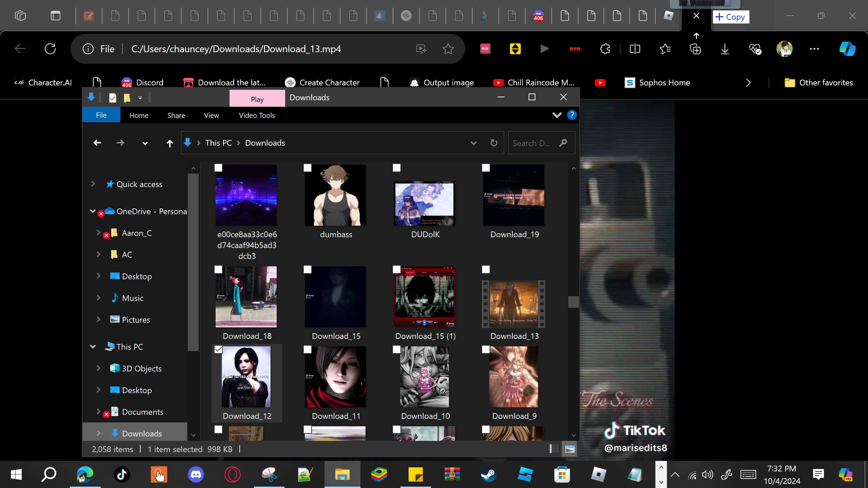This screenshot has width=868, height=488.
Task: Open the Share ribbon tab
Action: pos(176,115)
